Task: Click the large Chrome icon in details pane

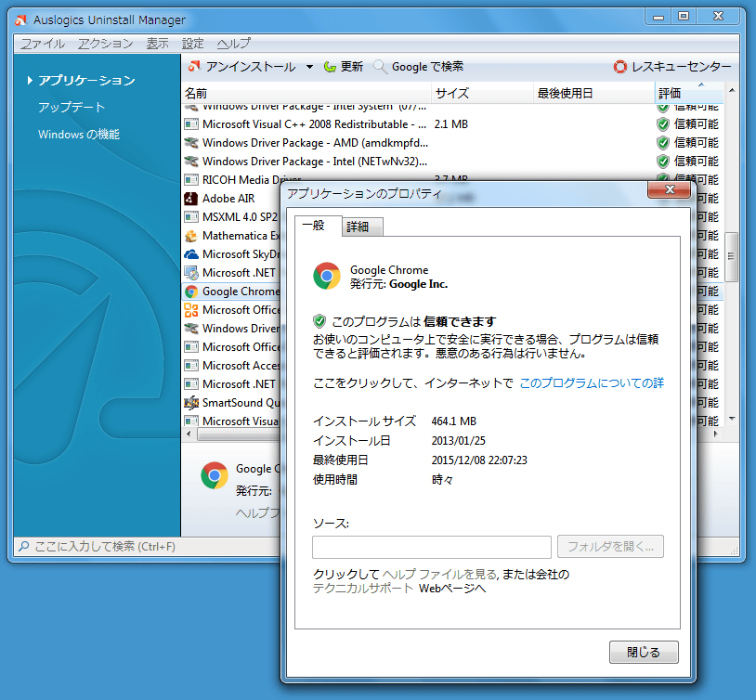Action: [x=215, y=476]
